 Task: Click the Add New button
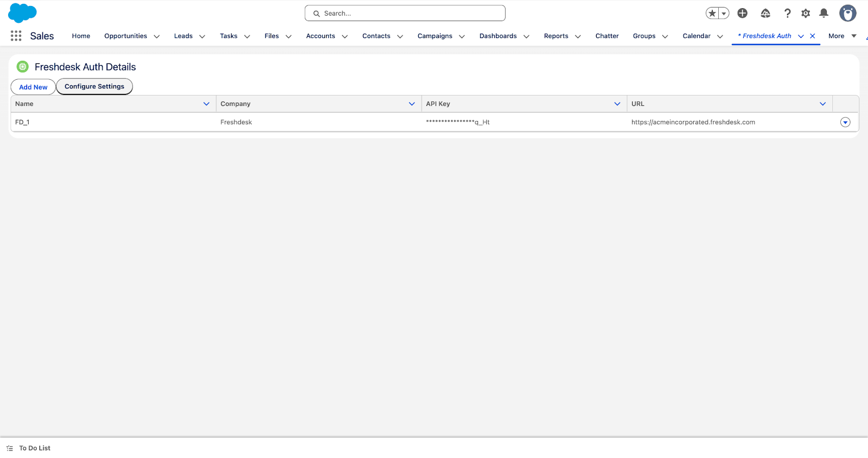[33, 87]
